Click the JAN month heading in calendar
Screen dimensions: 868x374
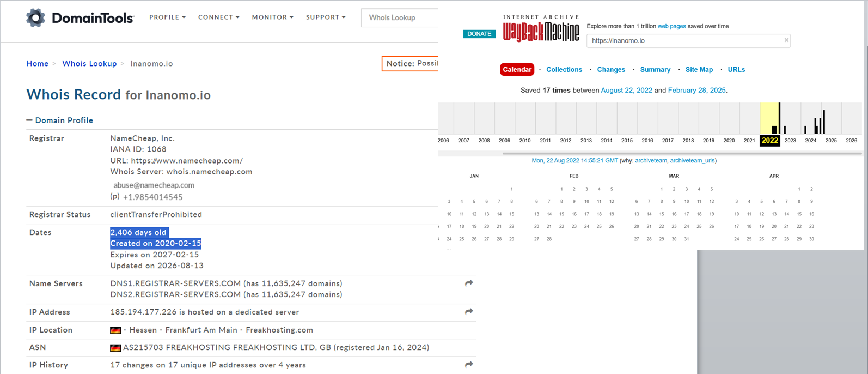pos(474,176)
